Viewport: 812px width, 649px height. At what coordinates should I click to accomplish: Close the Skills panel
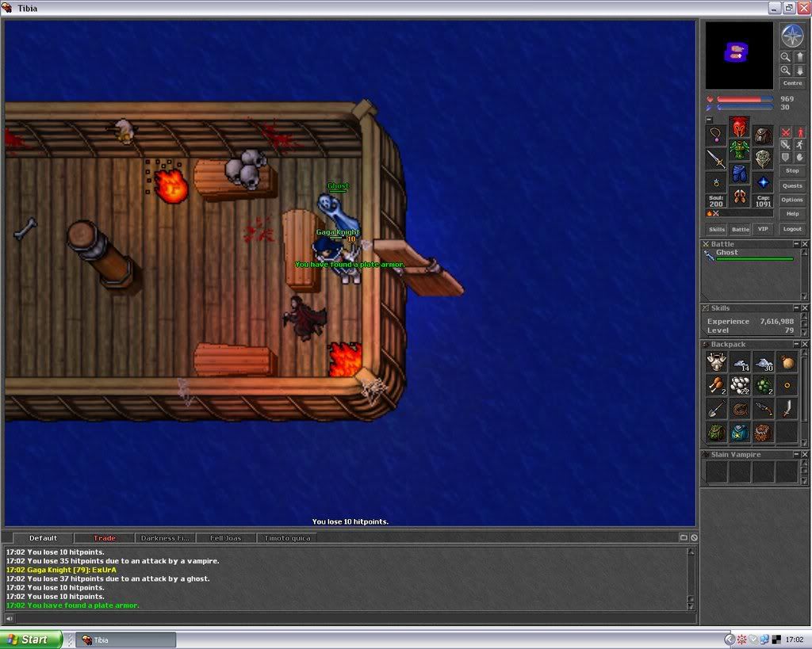804,308
